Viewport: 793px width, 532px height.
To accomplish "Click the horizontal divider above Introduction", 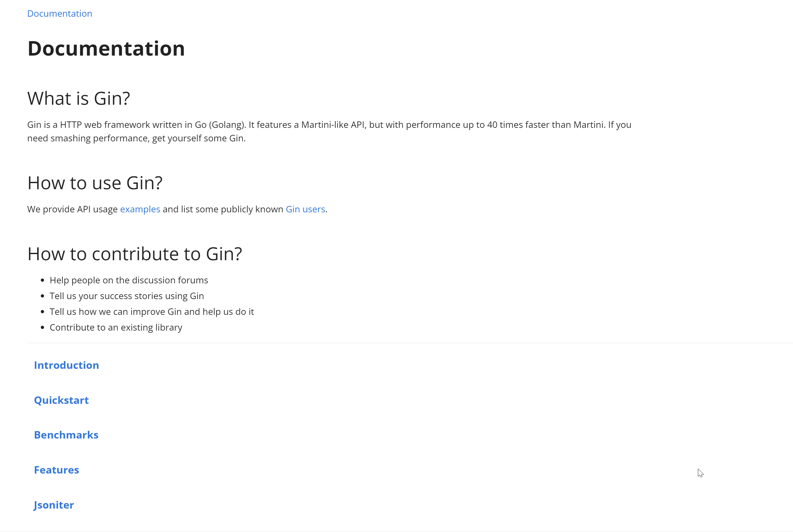I will 410,343.
